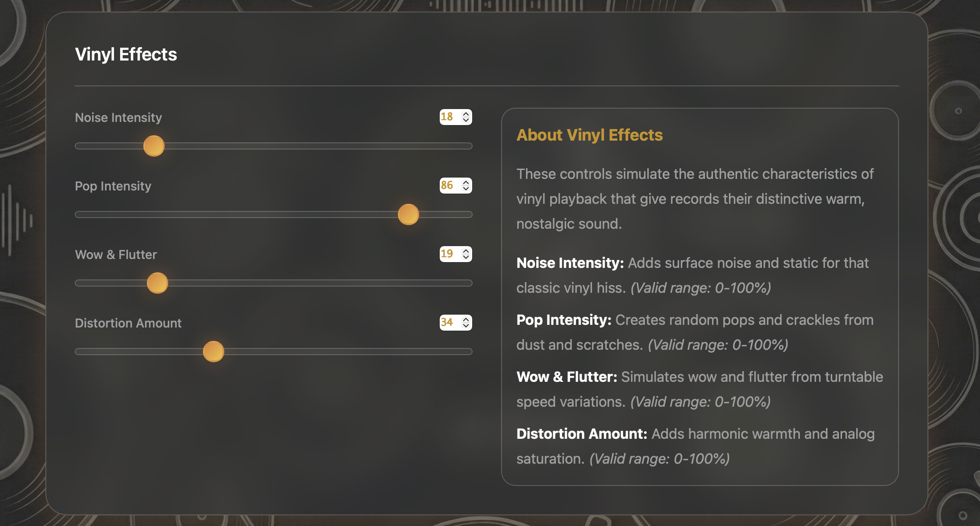Select the Distortion Amount label
This screenshot has height=526, width=980.
[128, 323]
